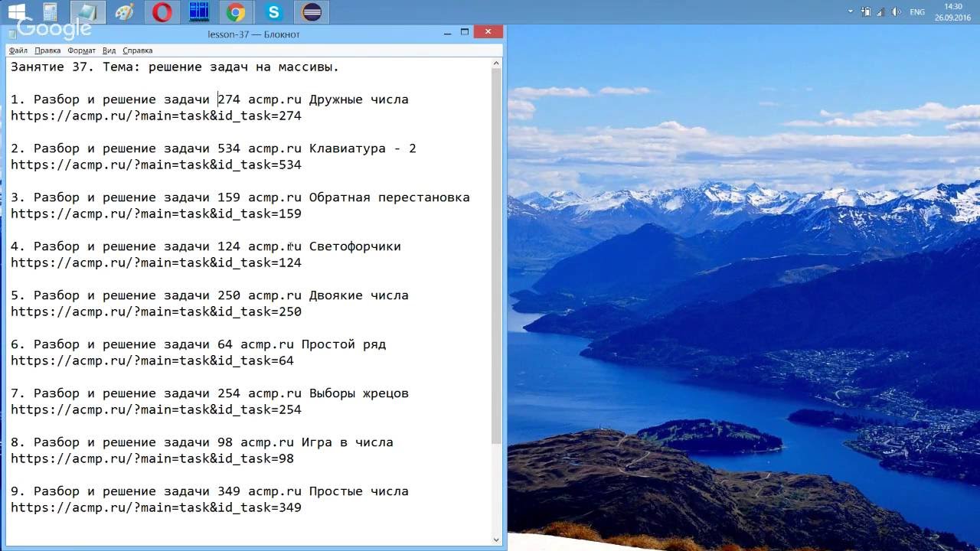Click the scrollbar down arrow in Notepad
The height and width of the screenshot is (551, 980).
click(x=496, y=540)
